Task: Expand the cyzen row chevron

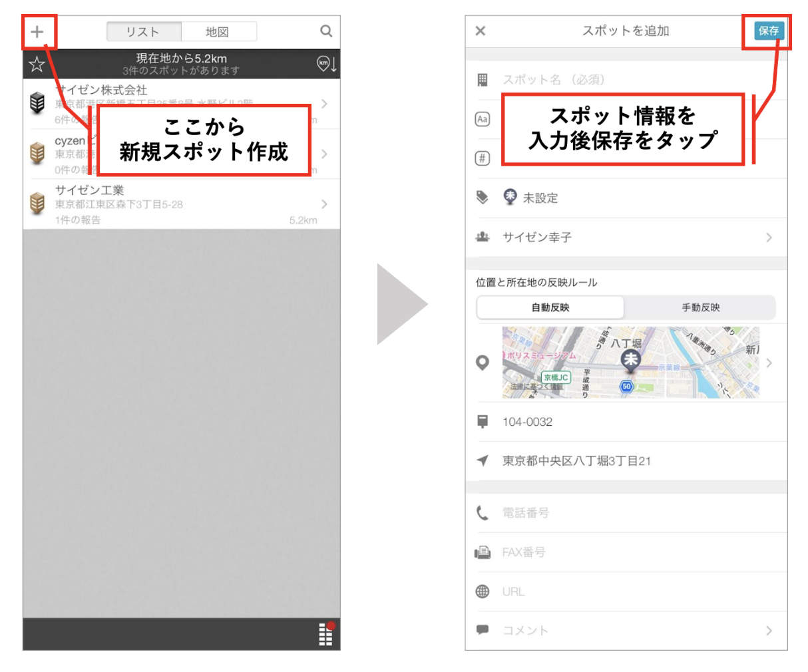Action: click(324, 154)
